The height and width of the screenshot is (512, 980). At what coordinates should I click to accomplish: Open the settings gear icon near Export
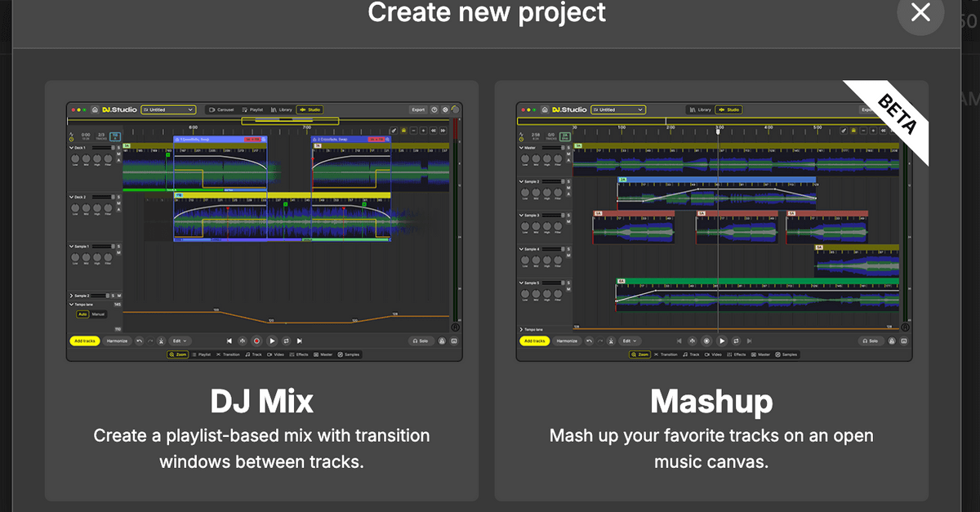pyautogui.click(x=445, y=109)
